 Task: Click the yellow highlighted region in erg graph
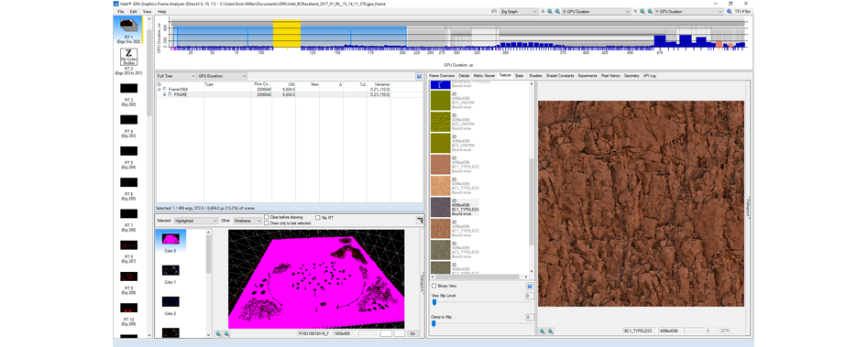(287, 34)
